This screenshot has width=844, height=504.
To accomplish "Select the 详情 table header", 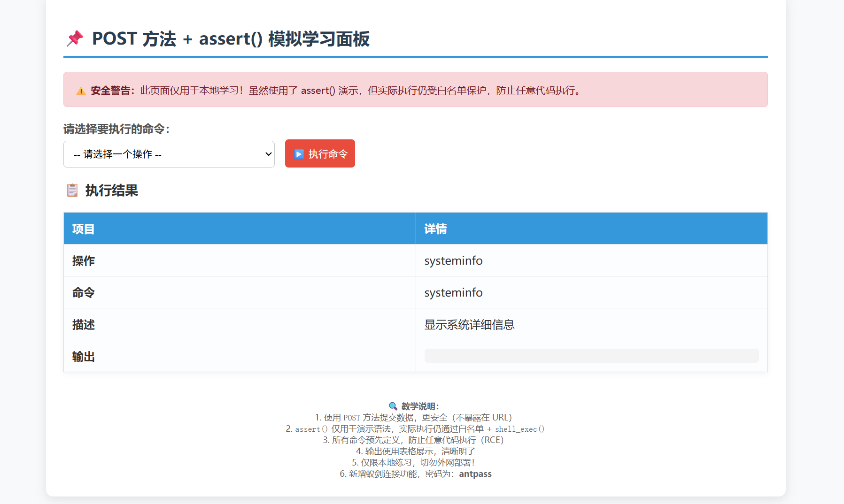I will coord(591,229).
